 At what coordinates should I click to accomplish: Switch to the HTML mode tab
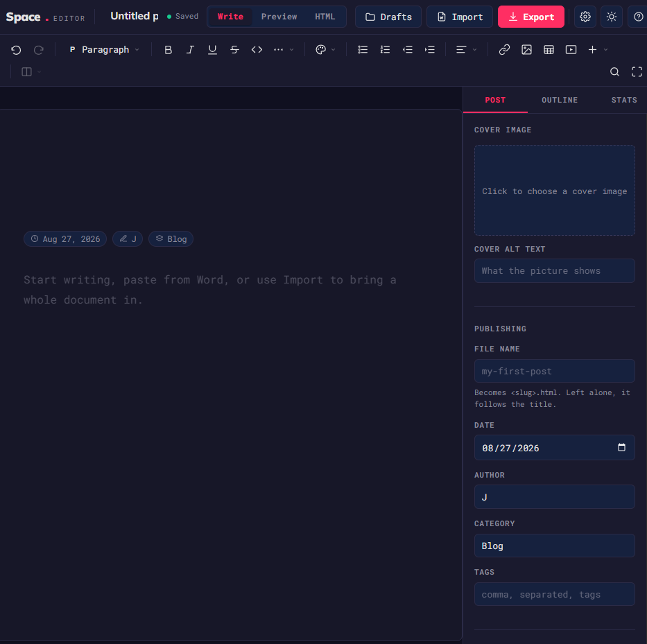(325, 17)
